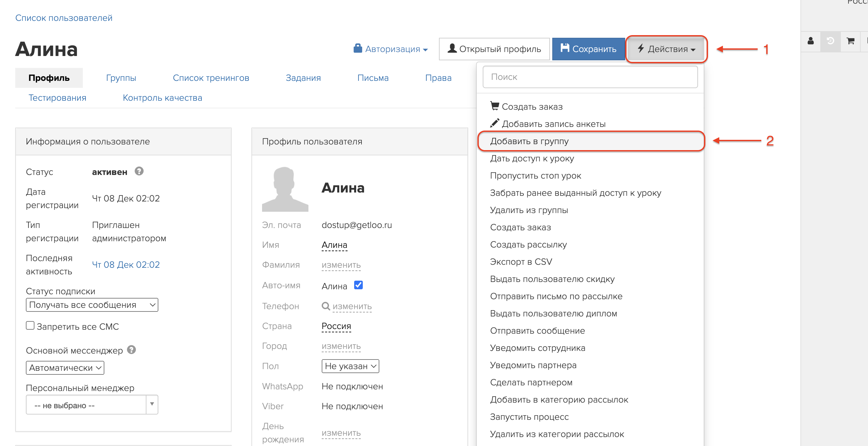Click the user icon in right sidebar
The height and width of the screenshot is (446, 868).
pos(810,41)
